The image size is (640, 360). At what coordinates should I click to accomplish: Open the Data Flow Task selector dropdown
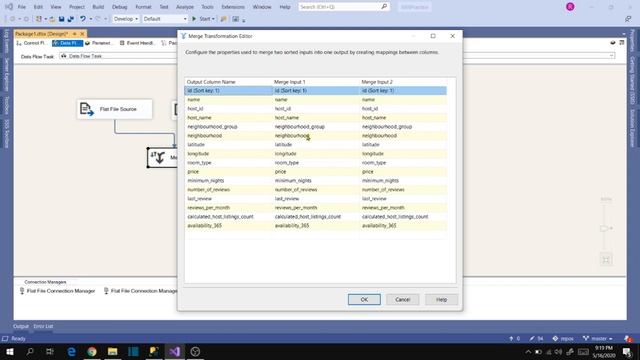337,56
